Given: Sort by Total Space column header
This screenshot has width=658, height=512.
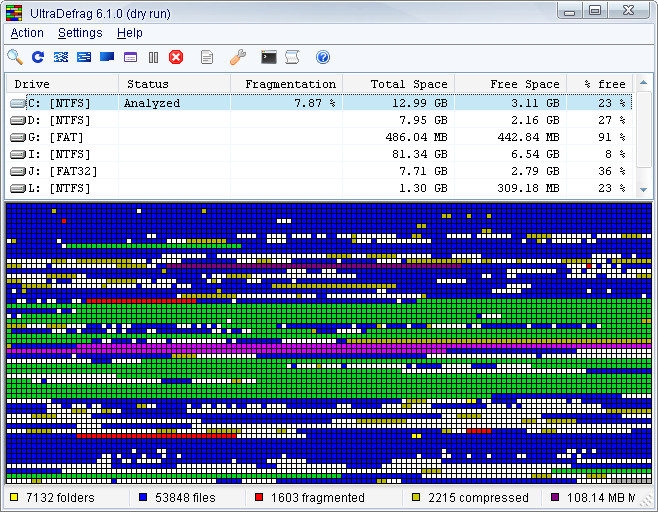Looking at the screenshot, I should pyautogui.click(x=398, y=84).
